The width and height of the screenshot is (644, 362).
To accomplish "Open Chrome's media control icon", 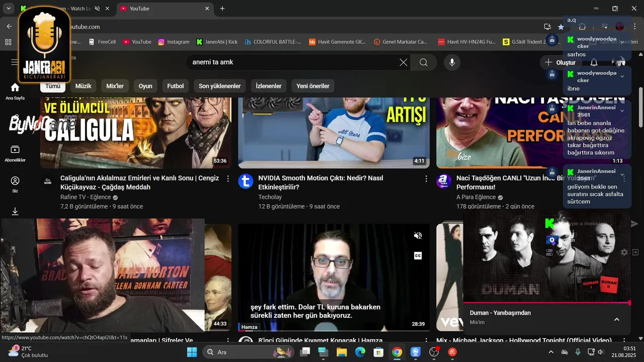I will point(604,27).
